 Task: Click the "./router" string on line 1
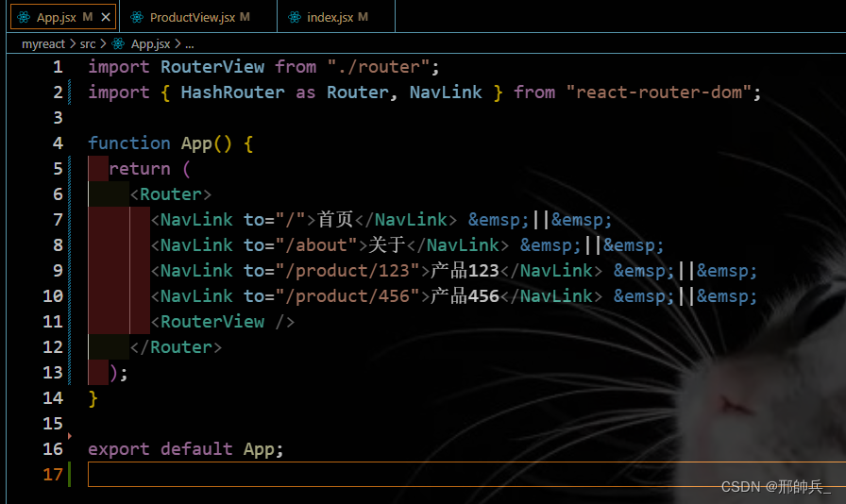coord(379,67)
